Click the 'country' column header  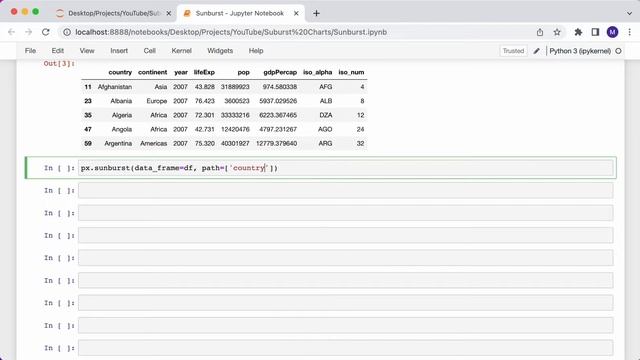tap(120, 72)
